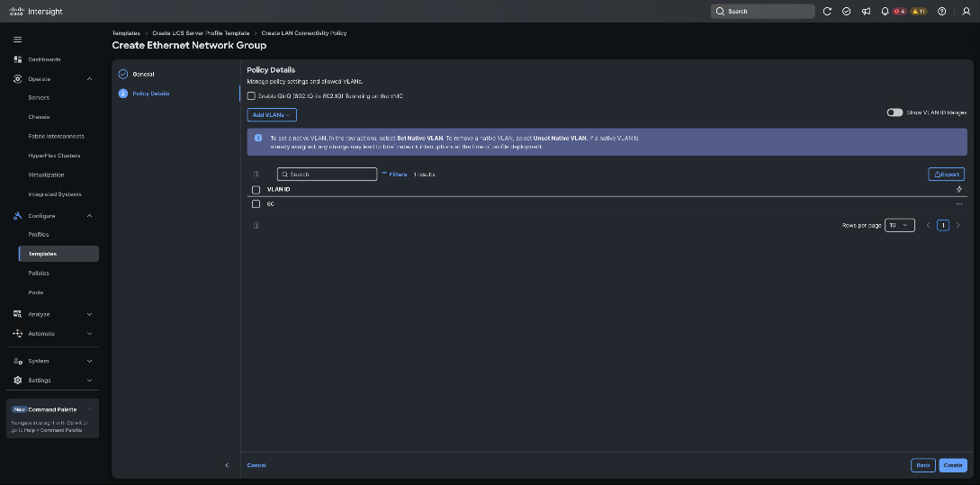Screen dimensions: 980x485
Task: Collapse the Operate section chevron
Action: pos(89,79)
